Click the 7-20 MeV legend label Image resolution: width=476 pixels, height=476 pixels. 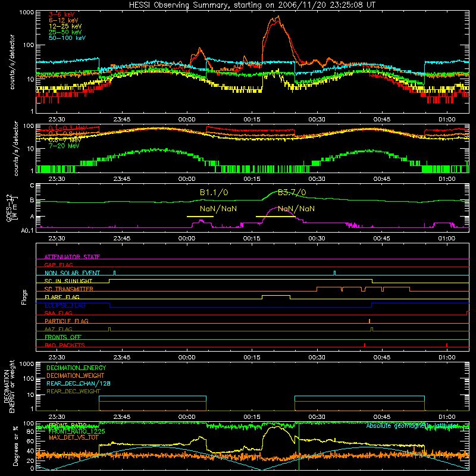point(64,146)
